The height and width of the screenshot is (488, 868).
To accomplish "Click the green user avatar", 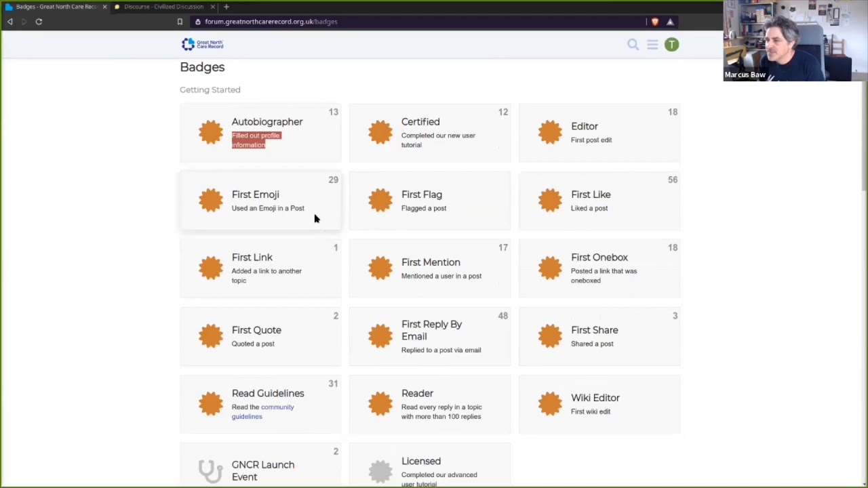I will tap(671, 45).
